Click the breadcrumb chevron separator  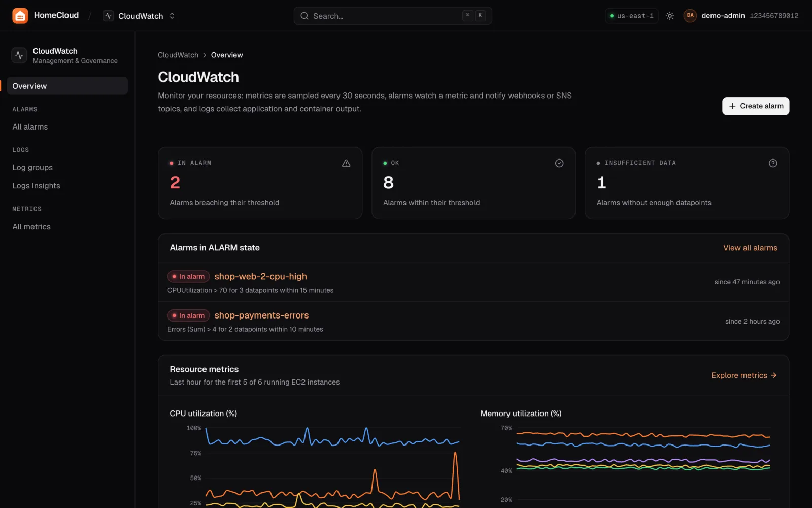click(x=205, y=55)
